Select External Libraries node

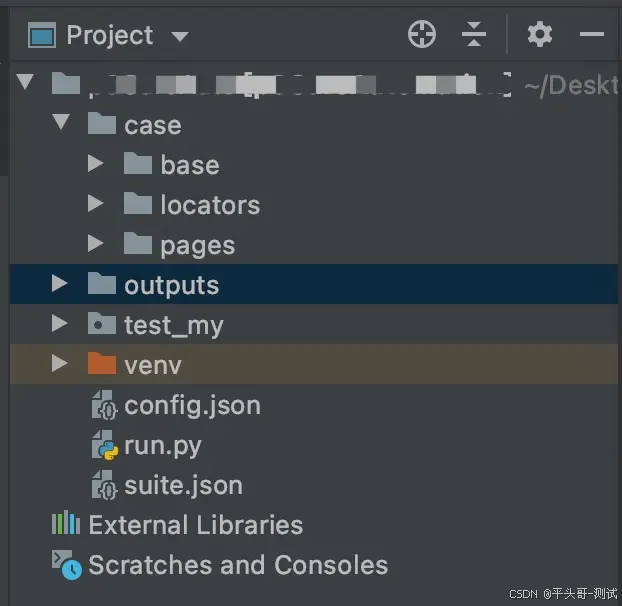[x=196, y=525]
